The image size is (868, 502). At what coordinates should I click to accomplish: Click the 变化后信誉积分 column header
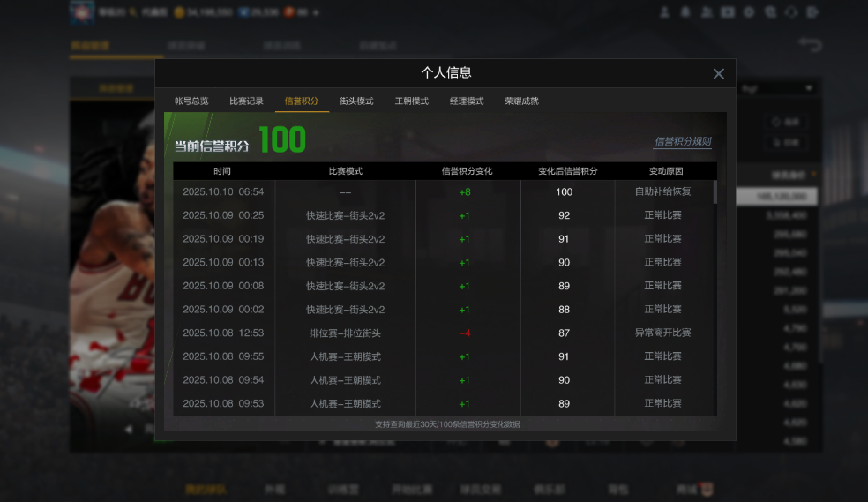[567, 171]
